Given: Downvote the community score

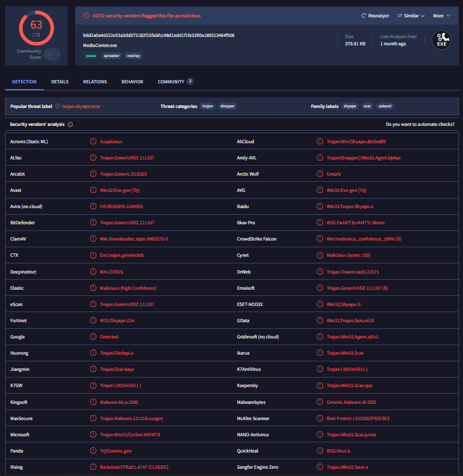Looking at the screenshot, I should click(x=55, y=56).
